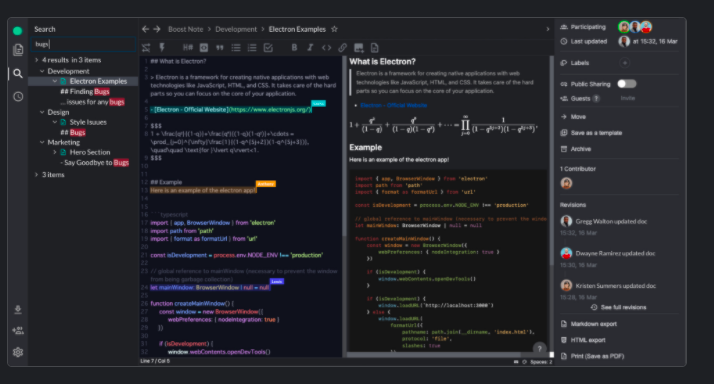This screenshot has width=714, height=384.
Task: Open the timeline clock sidebar icon
Action: [18, 97]
